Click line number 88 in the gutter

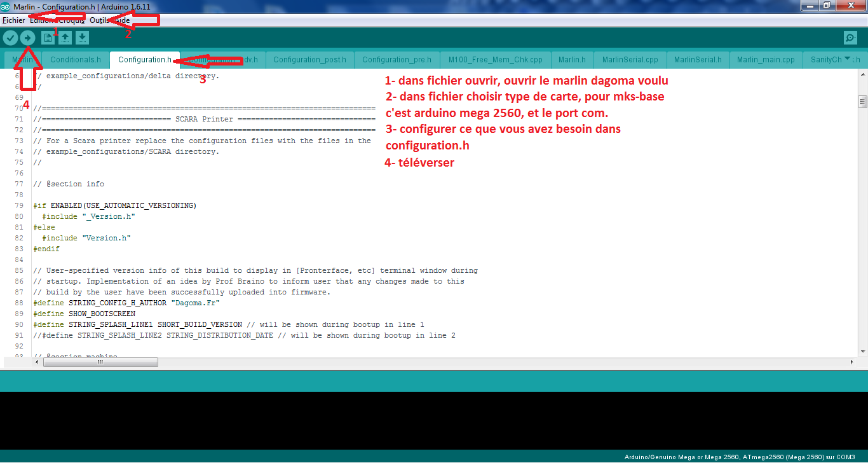pos(19,303)
